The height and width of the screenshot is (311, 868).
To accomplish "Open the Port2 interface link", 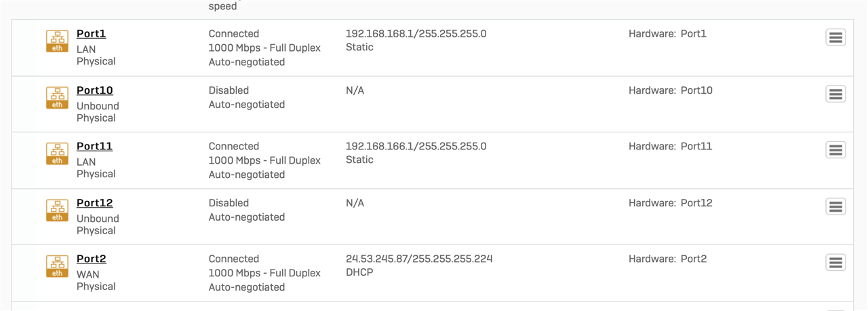I will [x=91, y=259].
